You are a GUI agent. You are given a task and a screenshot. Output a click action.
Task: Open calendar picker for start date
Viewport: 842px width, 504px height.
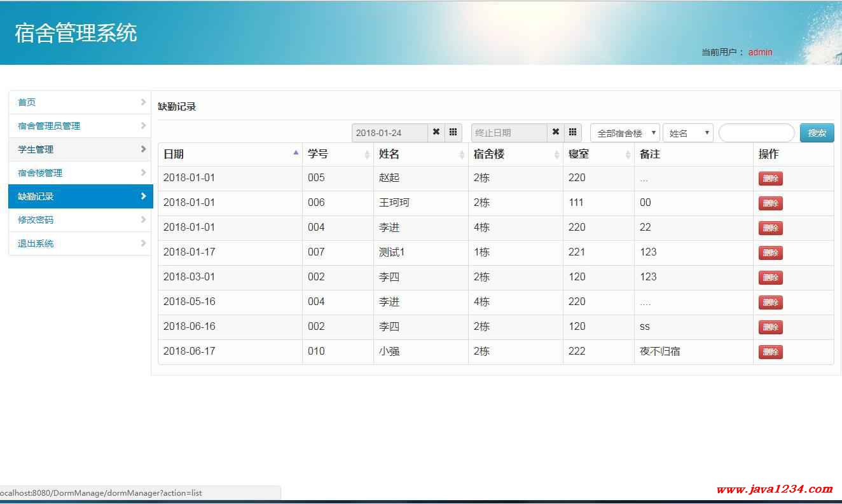pos(453,132)
